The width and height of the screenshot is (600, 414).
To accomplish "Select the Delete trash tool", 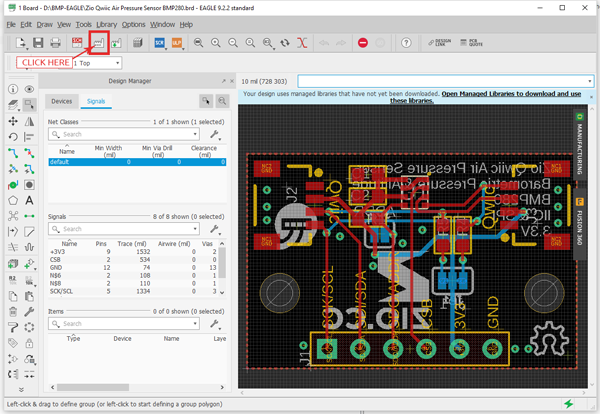I will (13, 312).
